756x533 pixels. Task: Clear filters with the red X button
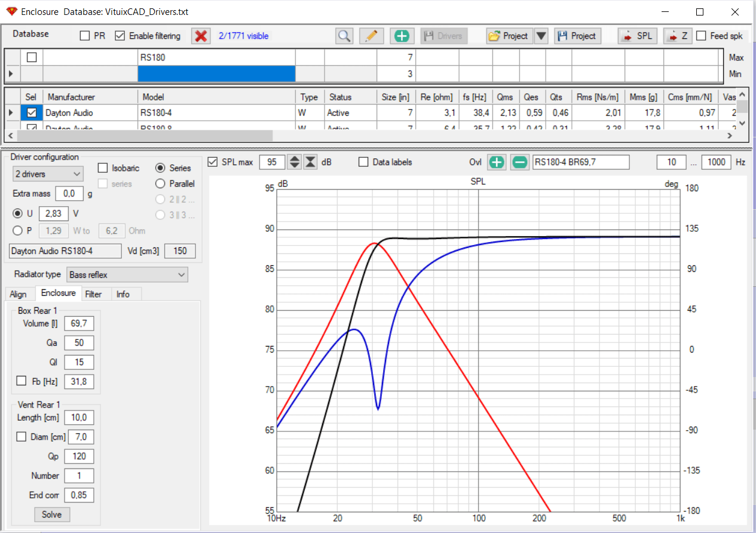[x=201, y=36]
